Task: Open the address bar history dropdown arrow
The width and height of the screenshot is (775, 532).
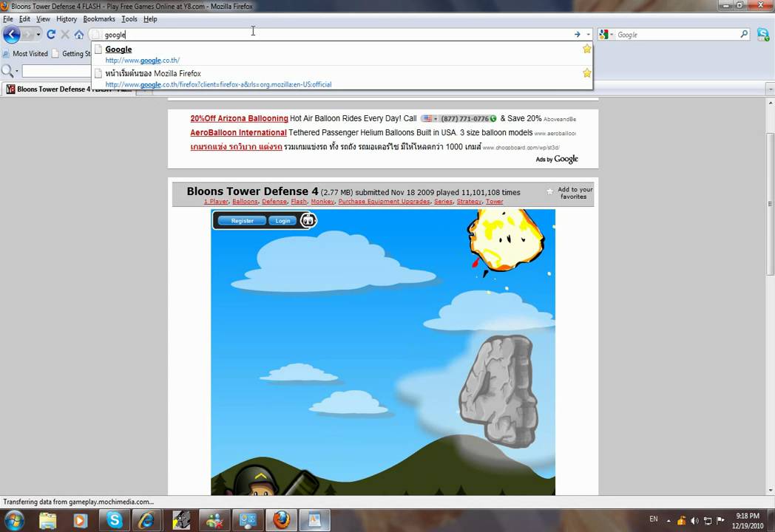Action: (588, 35)
